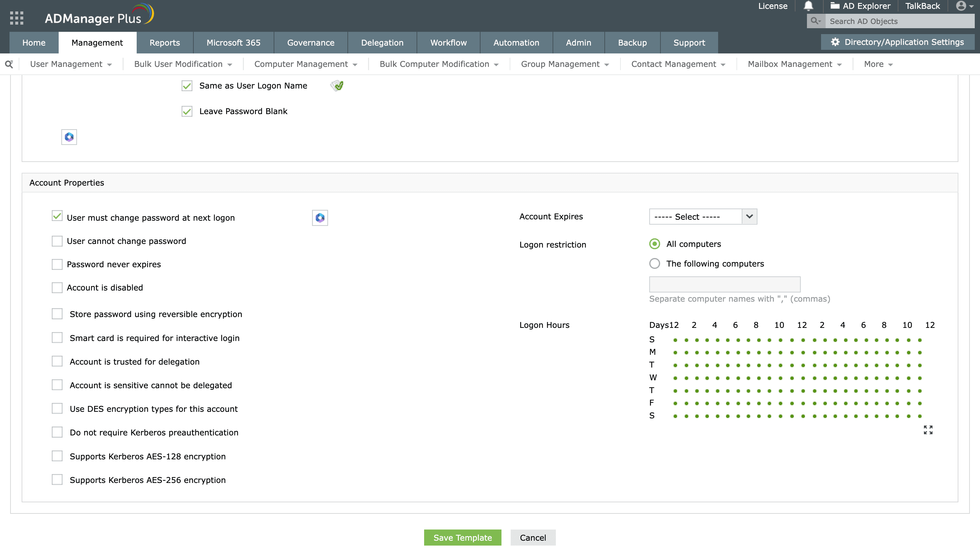
Task: Open the Workflow tab
Action: click(x=448, y=43)
